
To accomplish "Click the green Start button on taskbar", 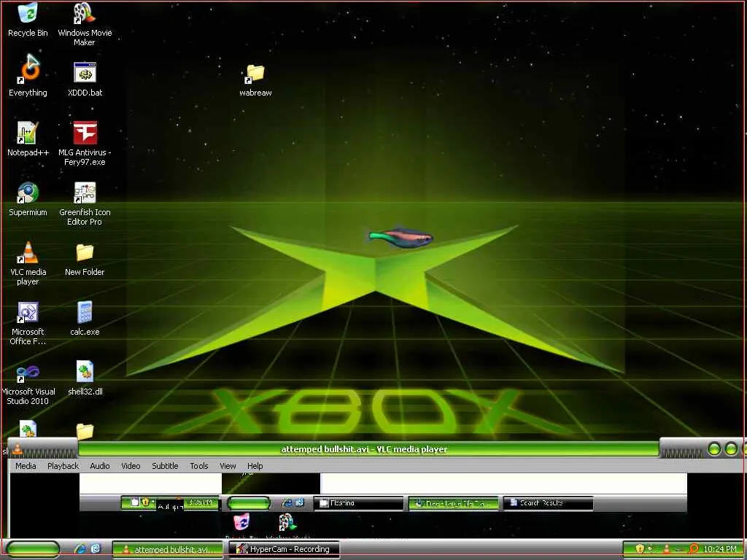I will point(34,549).
